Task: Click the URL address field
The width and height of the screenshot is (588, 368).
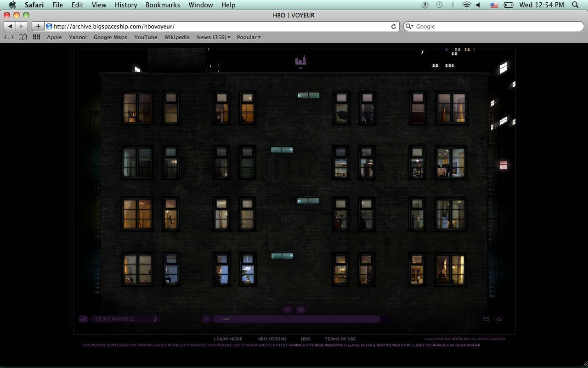Action: (220, 27)
